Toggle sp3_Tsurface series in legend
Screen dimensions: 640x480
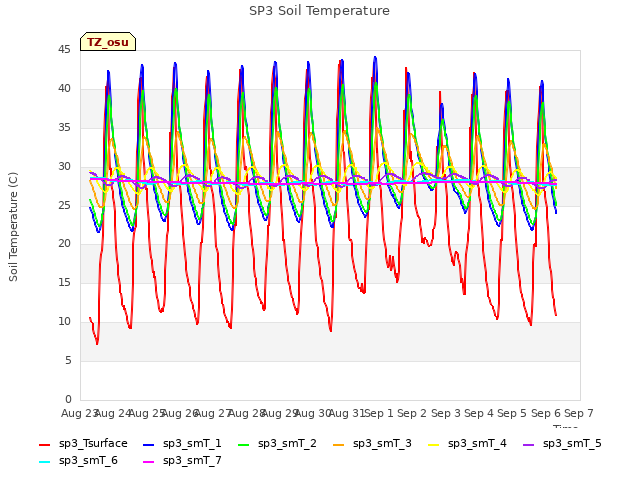pyautogui.click(x=83, y=443)
